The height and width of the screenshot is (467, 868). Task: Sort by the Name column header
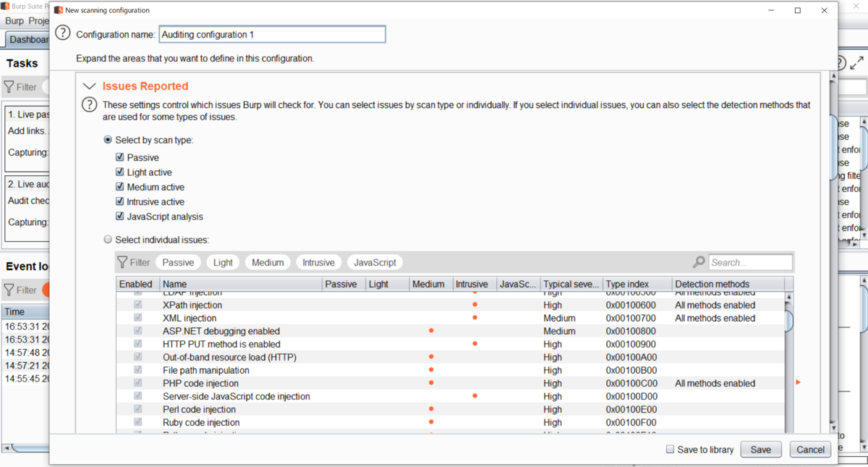[x=241, y=284]
